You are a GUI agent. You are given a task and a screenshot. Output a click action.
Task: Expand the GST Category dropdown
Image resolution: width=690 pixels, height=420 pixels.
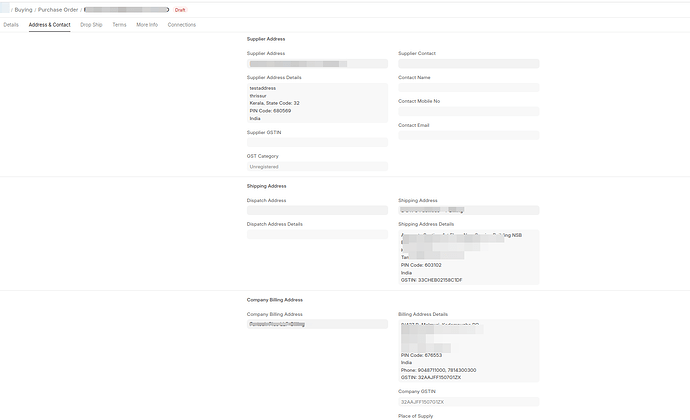tap(317, 166)
